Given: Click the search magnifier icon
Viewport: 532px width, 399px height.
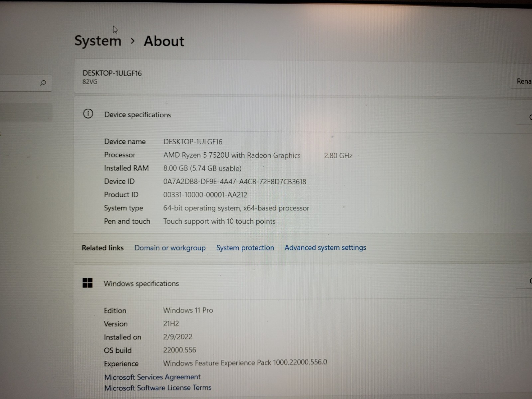Looking at the screenshot, I should [43, 83].
